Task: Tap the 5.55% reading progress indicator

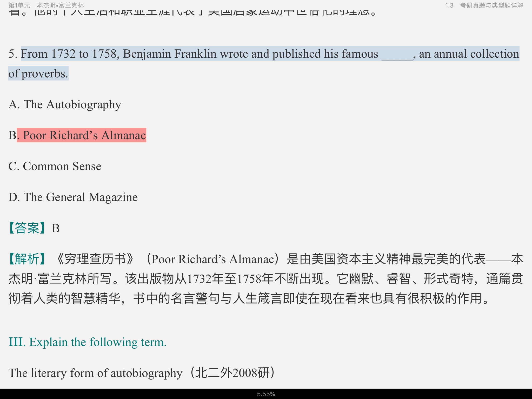Action: pos(266,394)
